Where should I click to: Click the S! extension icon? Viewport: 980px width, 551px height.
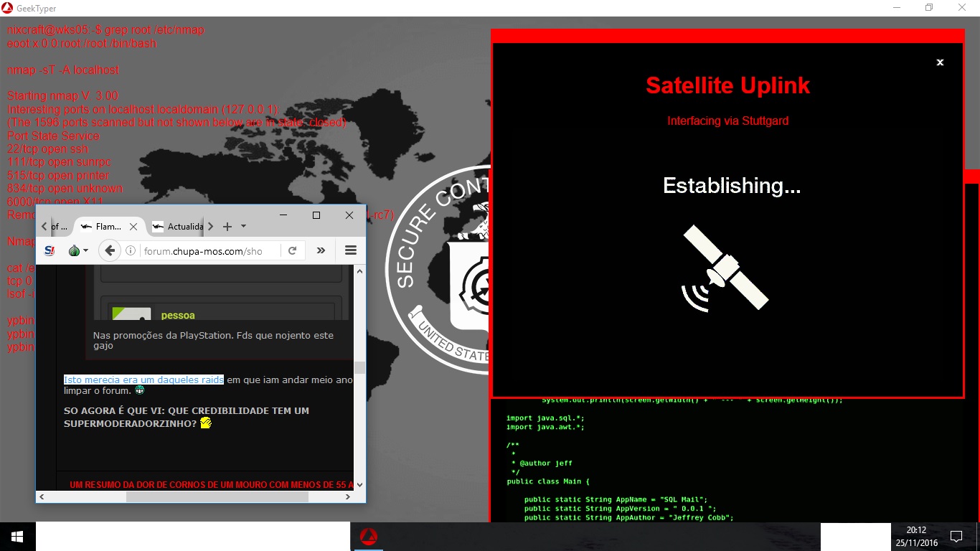point(50,250)
